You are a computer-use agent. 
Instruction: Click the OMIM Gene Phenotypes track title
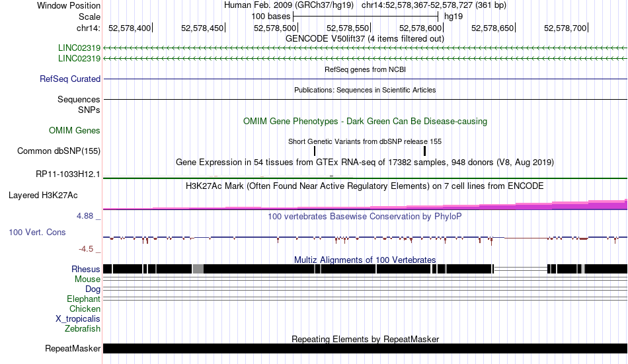[x=365, y=122]
